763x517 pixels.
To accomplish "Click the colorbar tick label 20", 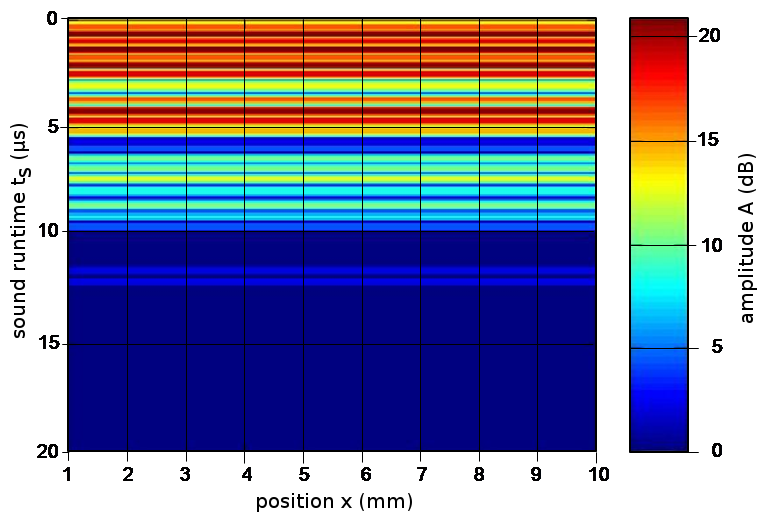I will pyautogui.click(x=711, y=35).
